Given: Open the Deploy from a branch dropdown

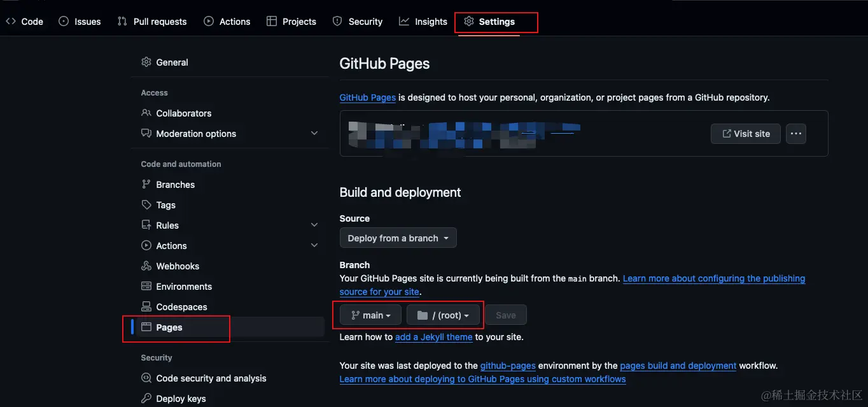Looking at the screenshot, I should coord(398,238).
